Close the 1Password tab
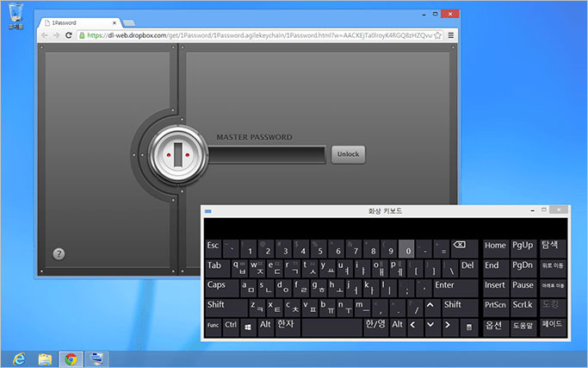This screenshot has width=588, height=368. pyautogui.click(x=115, y=23)
